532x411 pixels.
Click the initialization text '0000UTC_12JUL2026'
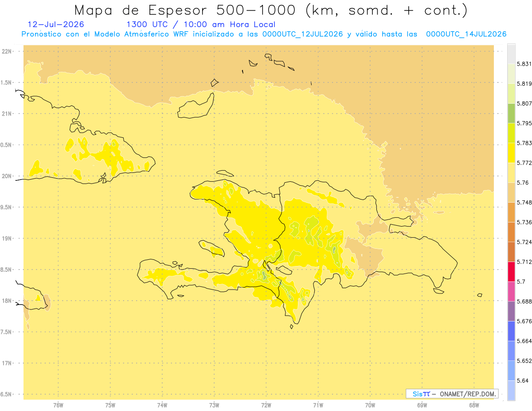pyautogui.click(x=302, y=34)
